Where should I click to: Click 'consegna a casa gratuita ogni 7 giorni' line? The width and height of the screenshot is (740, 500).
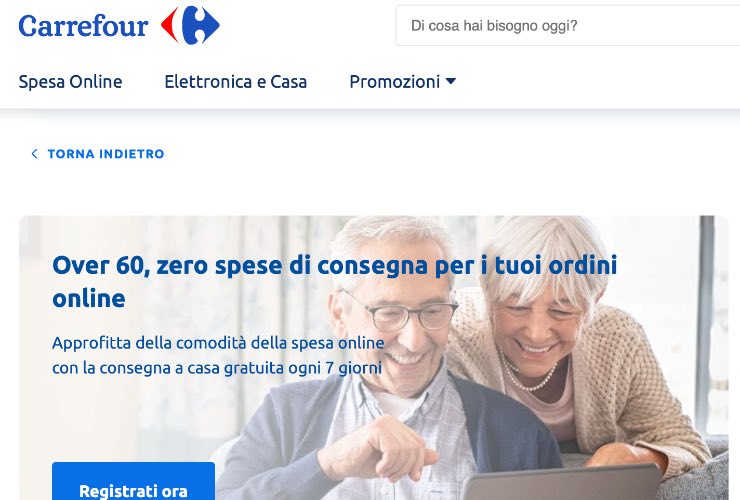pyautogui.click(x=241, y=368)
